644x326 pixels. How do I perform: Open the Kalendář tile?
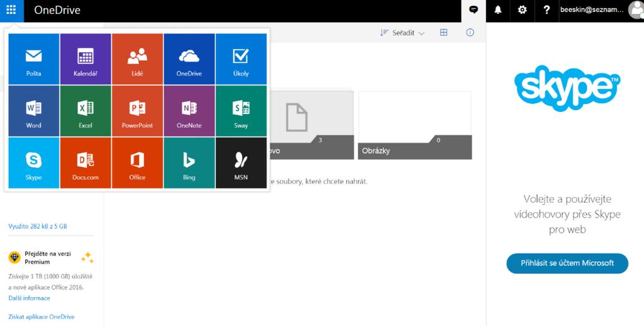click(86, 59)
